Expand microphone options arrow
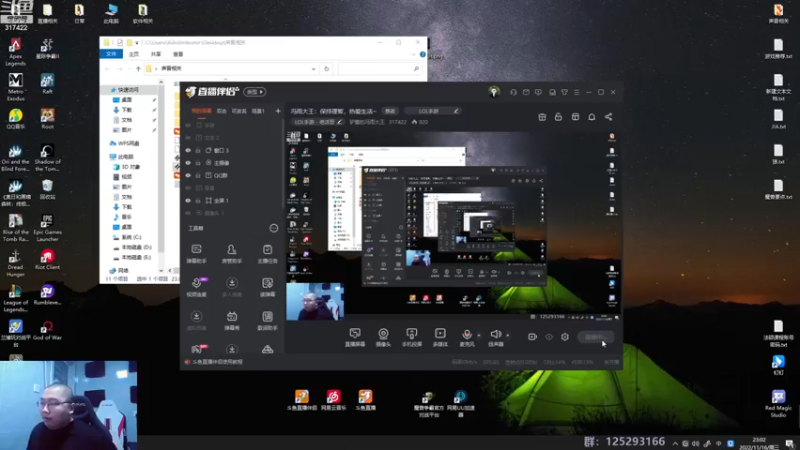 [479, 335]
